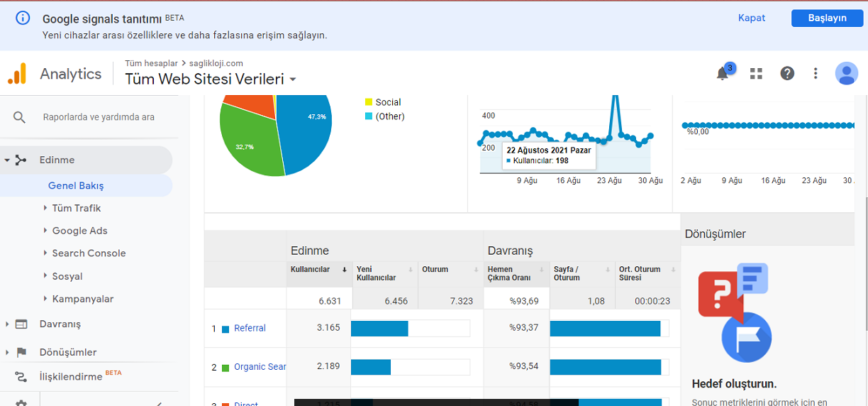Click the Google signals info icon
The height and width of the screenshot is (406, 868).
(23, 18)
